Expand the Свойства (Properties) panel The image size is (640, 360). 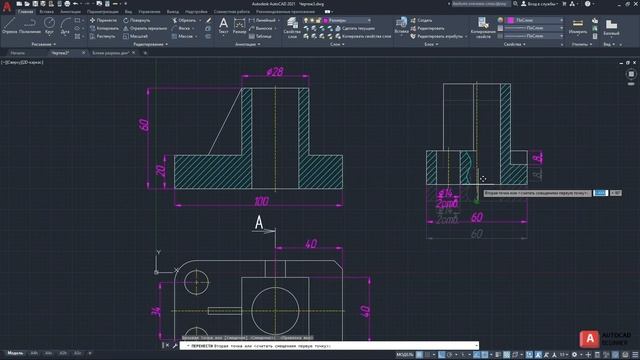[515, 44]
